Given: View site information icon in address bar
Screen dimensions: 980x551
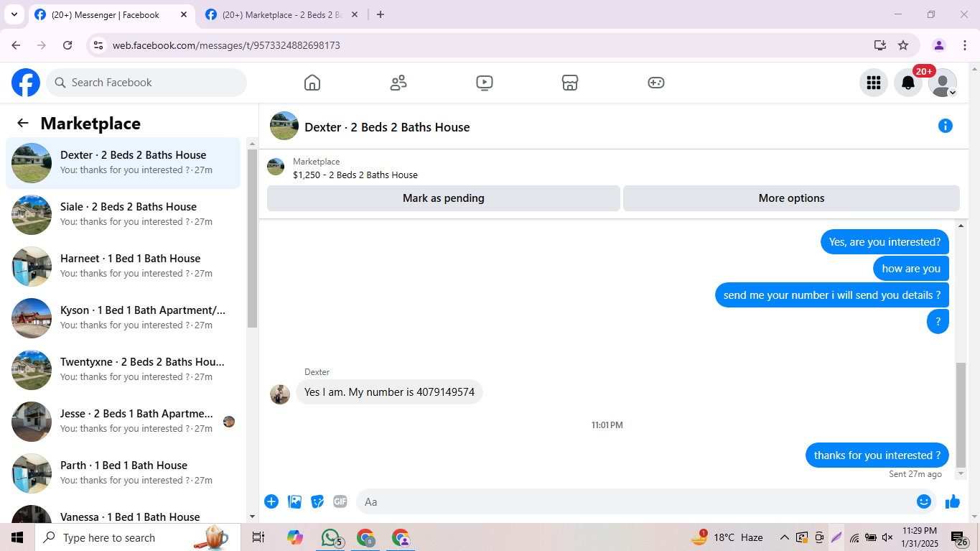Looking at the screenshot, I should [99, 45].
